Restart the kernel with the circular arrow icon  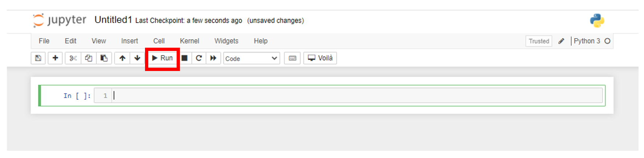point(199,58)
